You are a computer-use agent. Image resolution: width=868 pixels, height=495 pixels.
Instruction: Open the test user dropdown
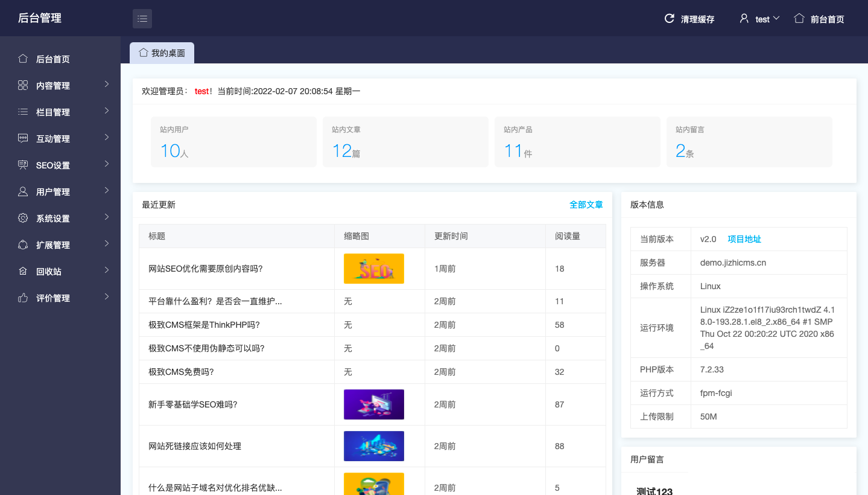pyautogui.click(x=761, y=19)
